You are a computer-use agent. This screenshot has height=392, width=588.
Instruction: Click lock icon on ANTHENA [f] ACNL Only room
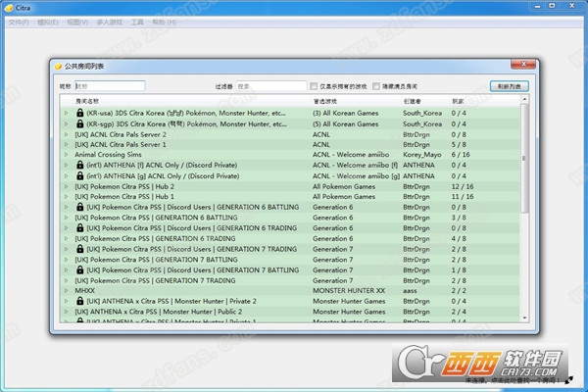[79, 165]
